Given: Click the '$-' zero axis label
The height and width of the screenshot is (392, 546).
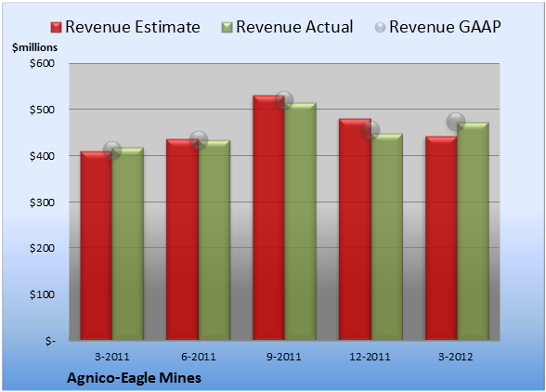Looking at the screenshot, I should (x=50, y=341).
